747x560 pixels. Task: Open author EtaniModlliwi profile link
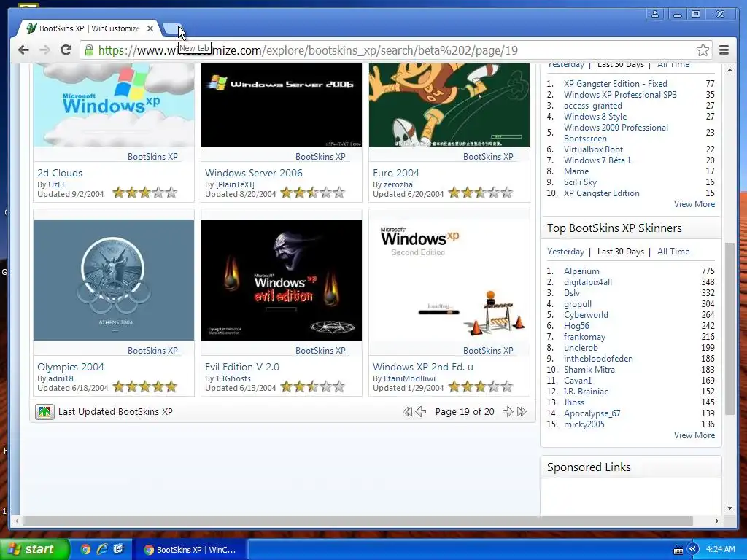[410, 379]
